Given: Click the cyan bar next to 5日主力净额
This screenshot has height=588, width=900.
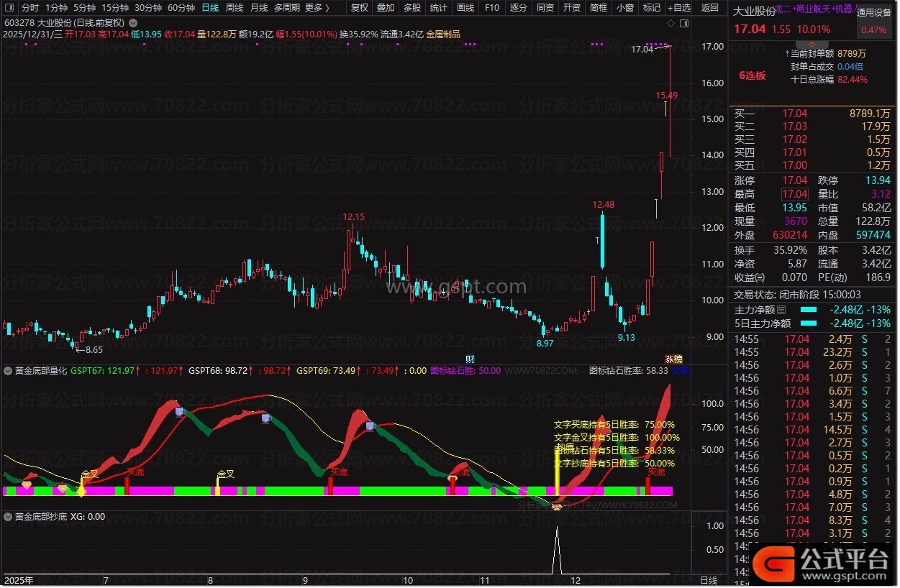Looking at the screenshot, I should pos(809,323).
